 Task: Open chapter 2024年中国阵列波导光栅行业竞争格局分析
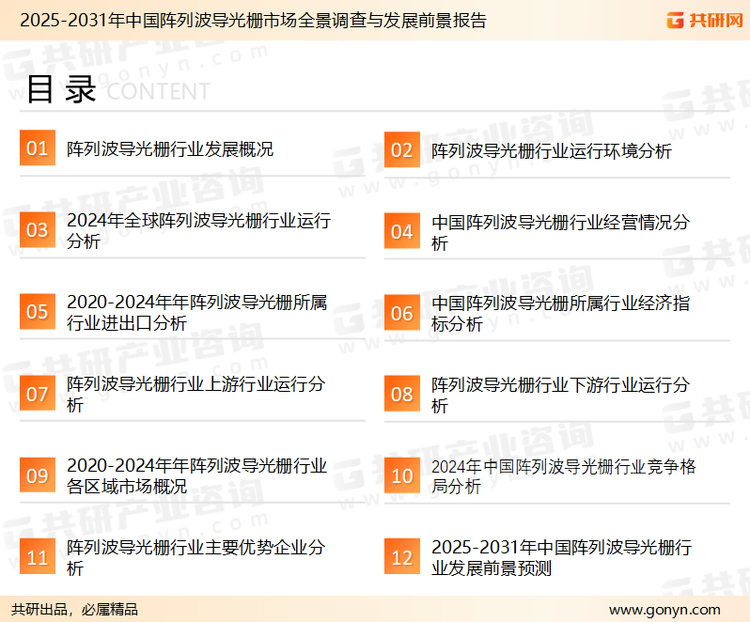563,476
